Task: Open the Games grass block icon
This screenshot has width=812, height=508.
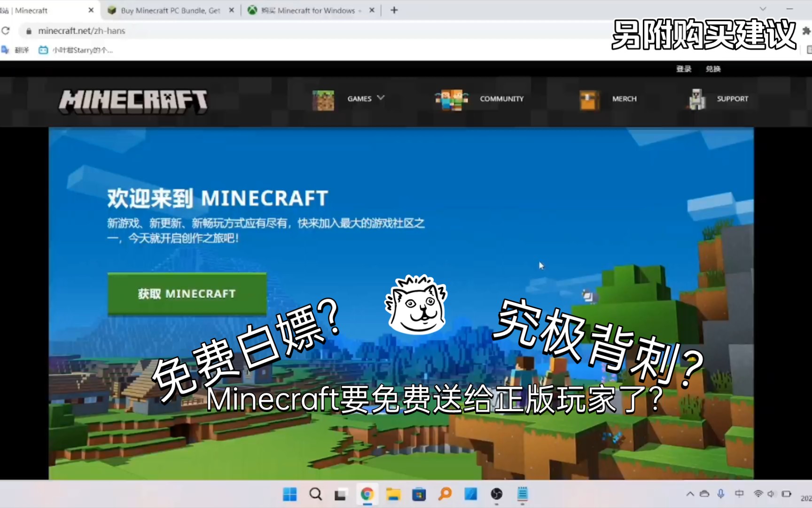Action: [323, 100]
